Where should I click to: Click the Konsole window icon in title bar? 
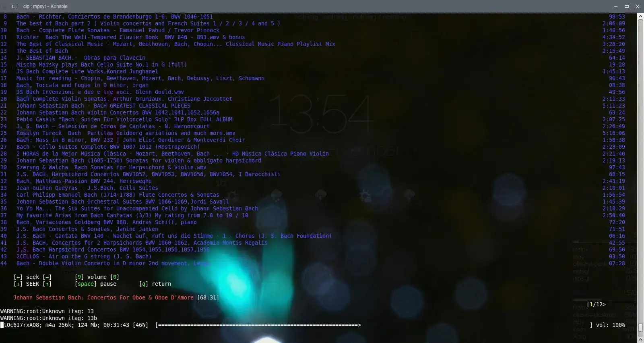tap(15, 6)
